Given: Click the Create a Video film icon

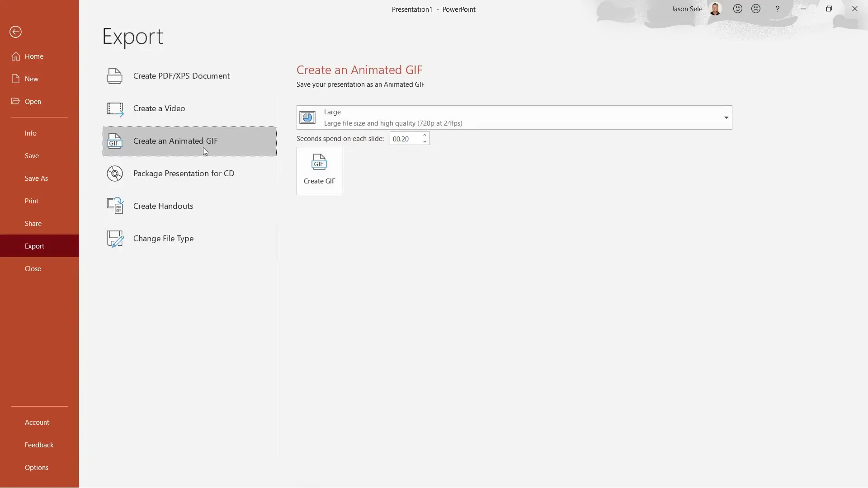Looking at the screenshot, I should tap(115, 109).
